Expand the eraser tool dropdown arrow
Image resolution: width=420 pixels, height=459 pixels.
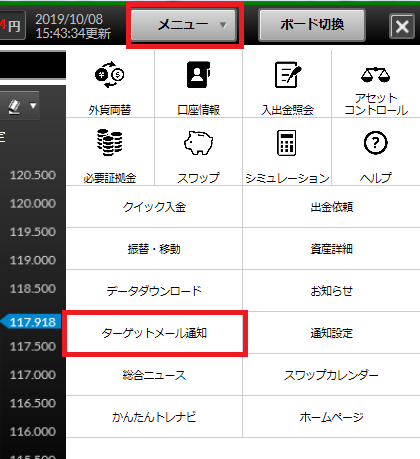coord(33,106)
